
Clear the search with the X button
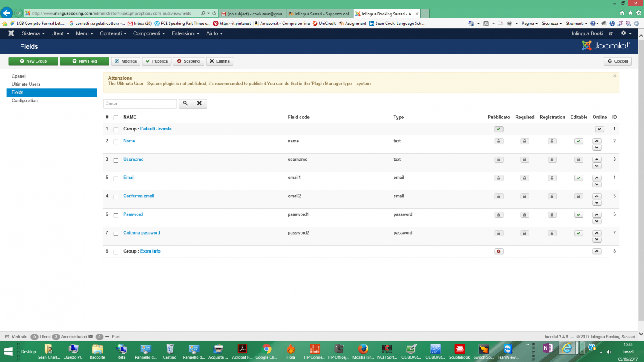(x=200, y=103)
